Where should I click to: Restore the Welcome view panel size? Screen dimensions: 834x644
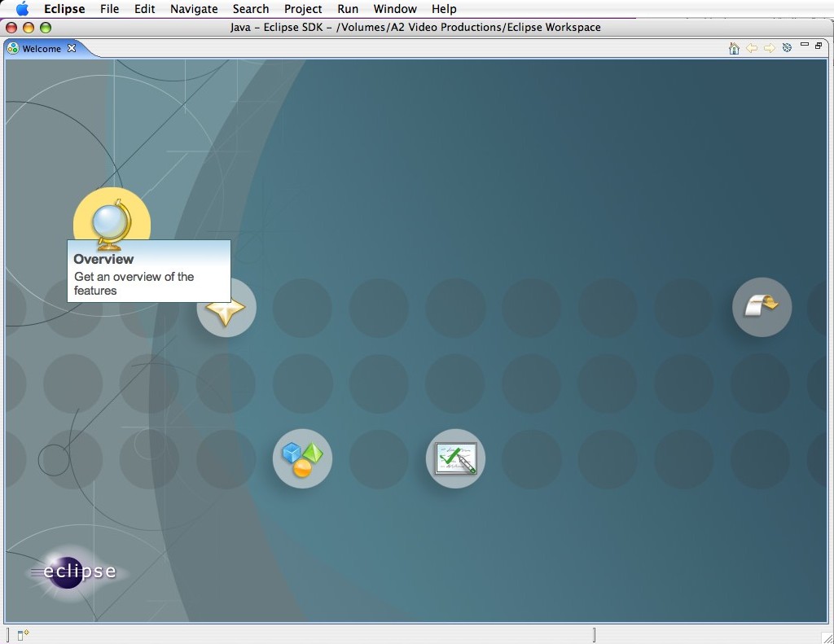point(819,46)
